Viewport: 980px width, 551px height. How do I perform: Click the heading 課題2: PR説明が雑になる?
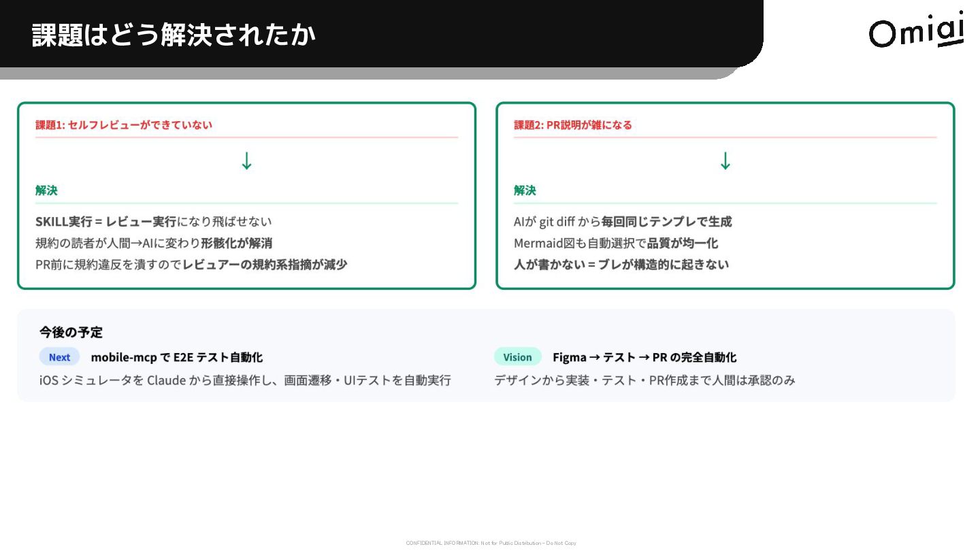pyautogui.click(x=573, y=124)
